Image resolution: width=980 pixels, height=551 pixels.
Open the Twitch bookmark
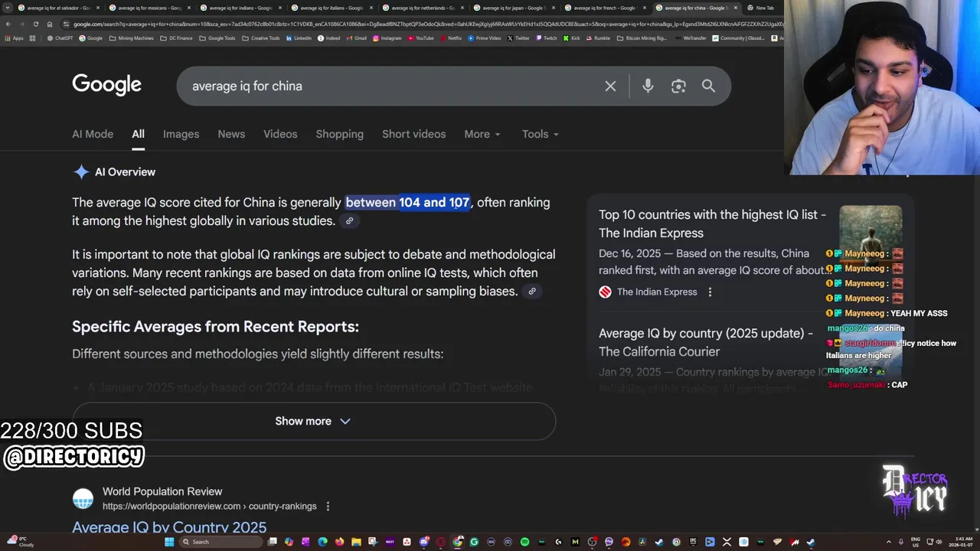tap(547, 38)
